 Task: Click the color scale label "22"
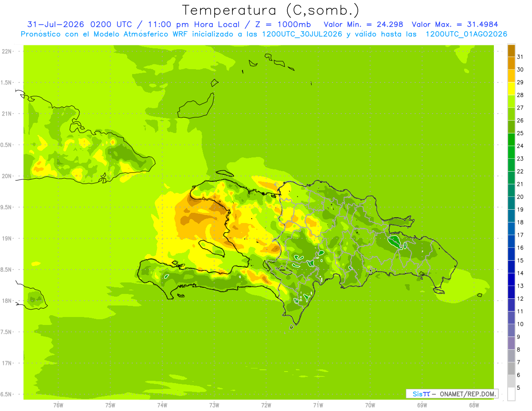[x=520, y=172]
